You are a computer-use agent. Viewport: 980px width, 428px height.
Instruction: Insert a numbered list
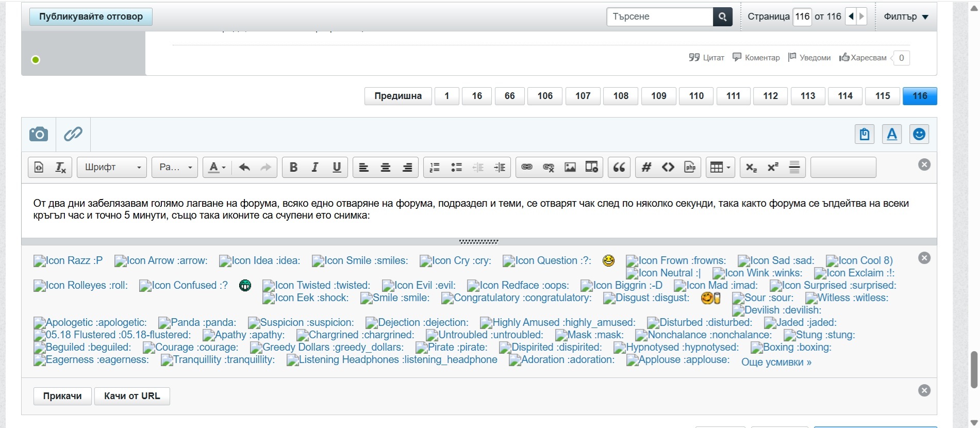[435, 167]
